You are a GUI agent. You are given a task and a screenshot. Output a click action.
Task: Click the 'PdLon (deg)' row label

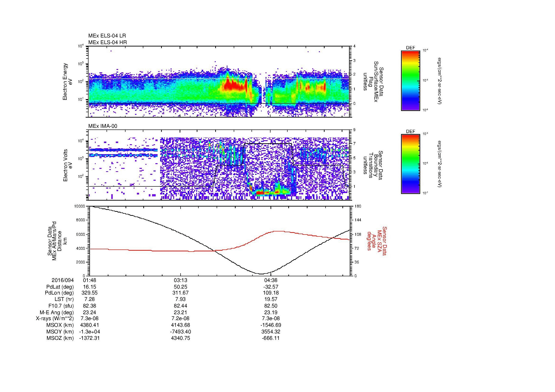click(60, 293)
